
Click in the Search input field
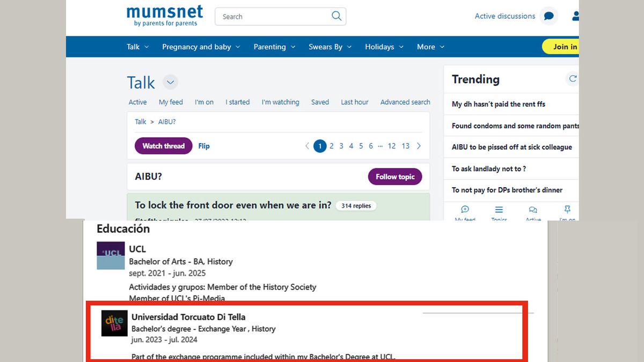point(274,17)
